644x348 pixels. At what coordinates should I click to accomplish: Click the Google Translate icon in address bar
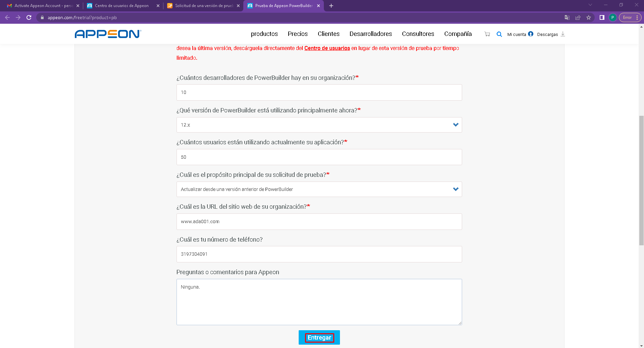pos(567,17)
